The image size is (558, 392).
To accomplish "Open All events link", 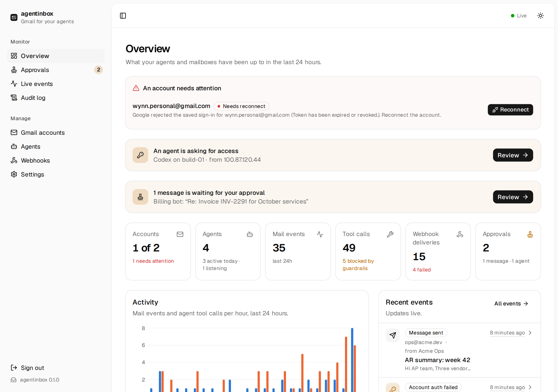I will coord(511,303).
